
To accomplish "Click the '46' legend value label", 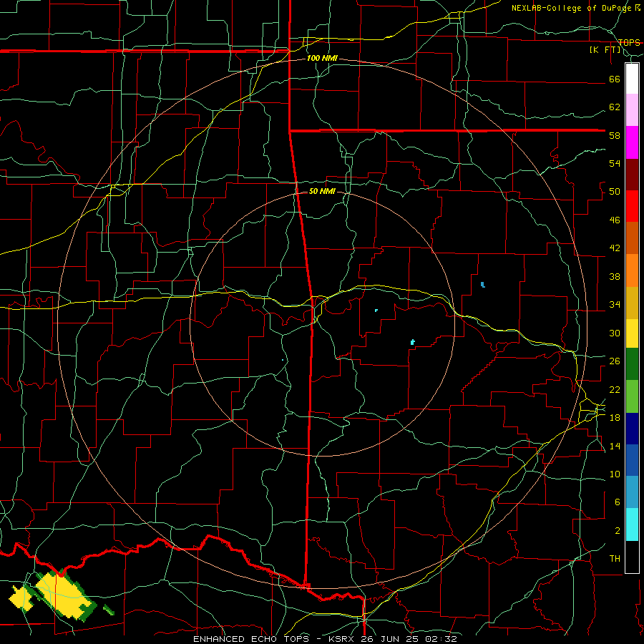I will pos(615,220).
